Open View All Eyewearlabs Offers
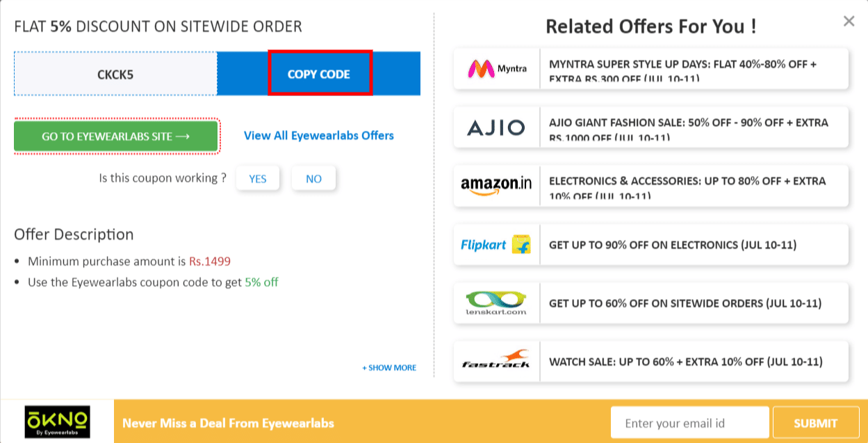Image resolution: width=868 pixels, height=443 pixels. pos(318,136)
